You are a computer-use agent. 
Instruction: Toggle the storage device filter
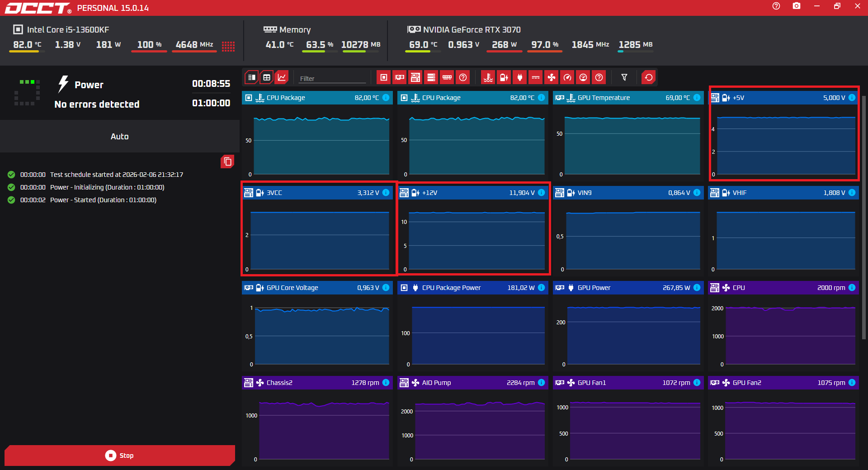point(431,77)
